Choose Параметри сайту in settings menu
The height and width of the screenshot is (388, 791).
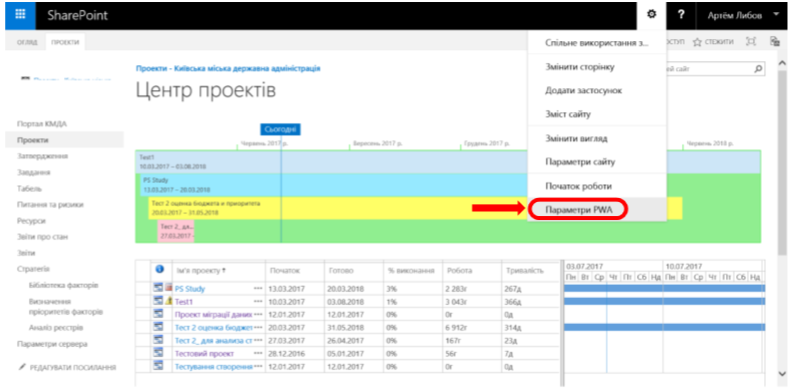(597, 162)
